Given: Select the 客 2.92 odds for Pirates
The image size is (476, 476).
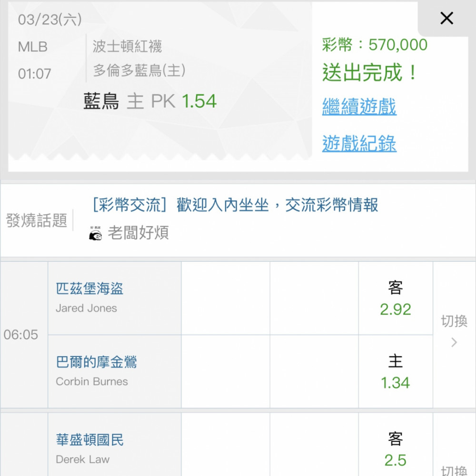Looking at the screenshot, I should click(x=395, y=298).
